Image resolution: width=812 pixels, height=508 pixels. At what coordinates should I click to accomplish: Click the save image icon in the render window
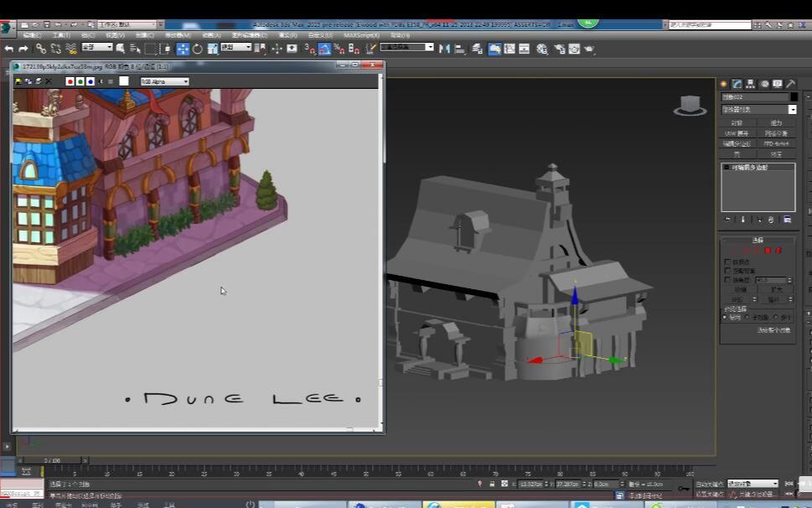coord(18,80)
